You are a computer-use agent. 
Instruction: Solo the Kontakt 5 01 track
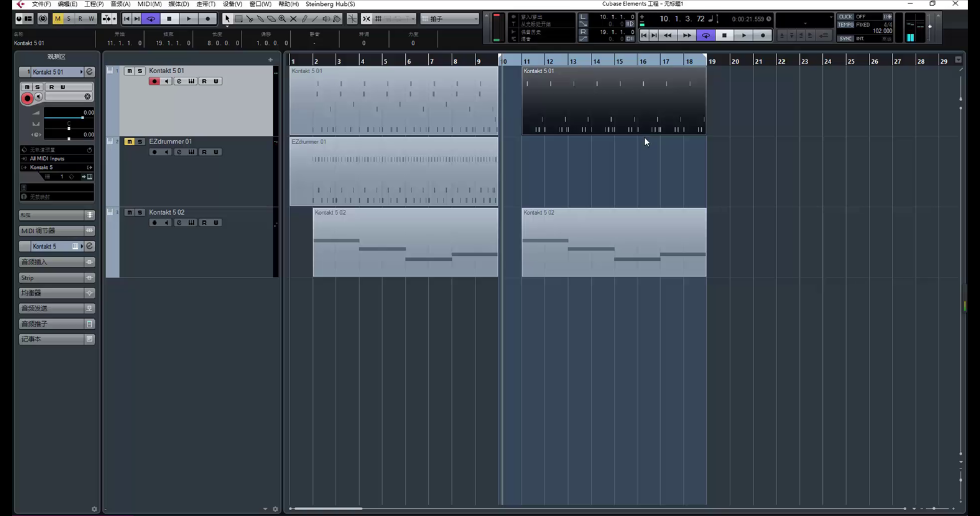point(140,71)
